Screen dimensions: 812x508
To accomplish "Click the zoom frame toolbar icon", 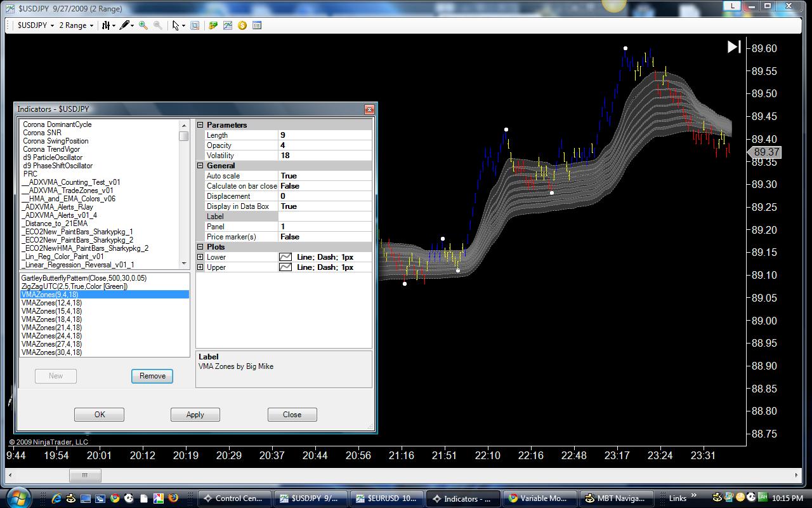I will point(195,25).
